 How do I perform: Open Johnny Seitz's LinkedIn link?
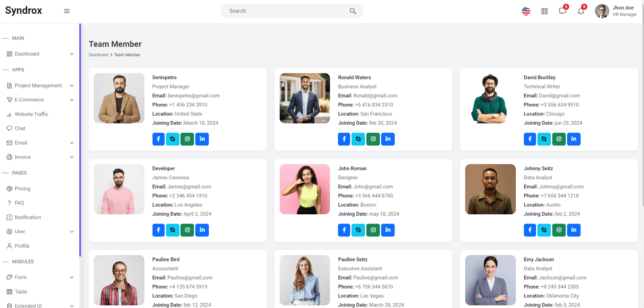click(574, 230)
